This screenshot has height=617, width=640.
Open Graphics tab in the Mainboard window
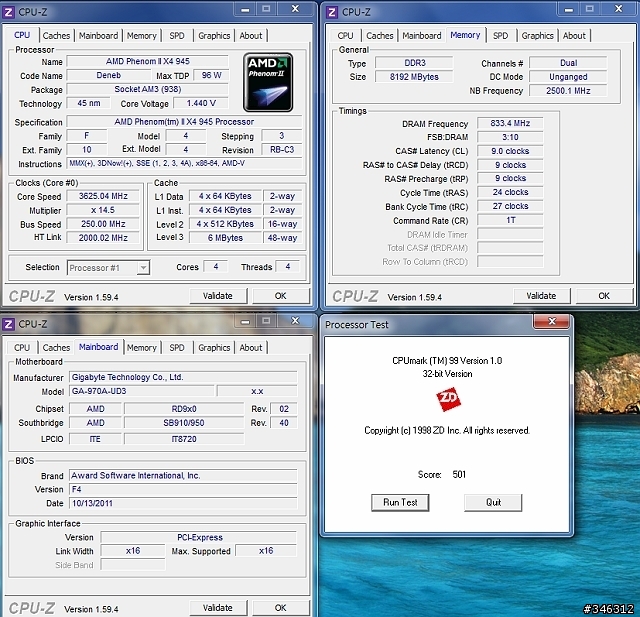[x=214, y=347]
